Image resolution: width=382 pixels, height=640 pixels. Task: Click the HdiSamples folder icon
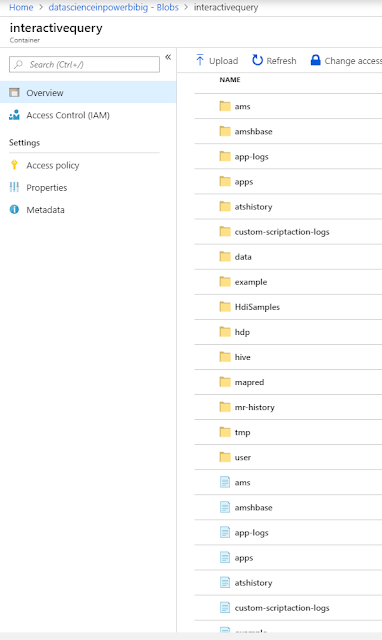[x=225, y=307]
